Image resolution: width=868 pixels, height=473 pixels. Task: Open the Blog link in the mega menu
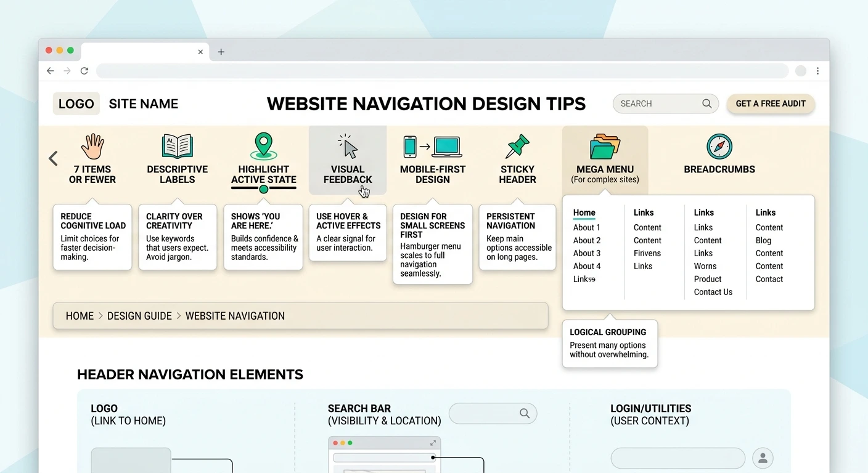[763, 240]
